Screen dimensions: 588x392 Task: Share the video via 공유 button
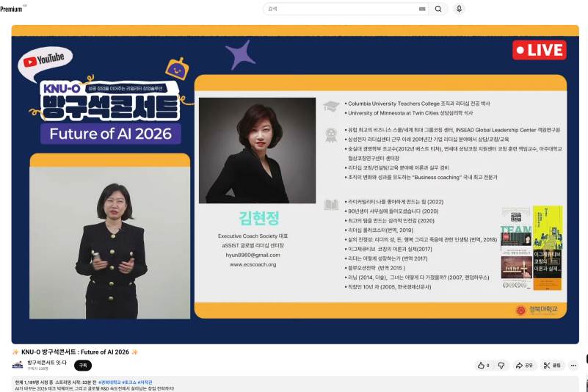[x=524, y=366]
